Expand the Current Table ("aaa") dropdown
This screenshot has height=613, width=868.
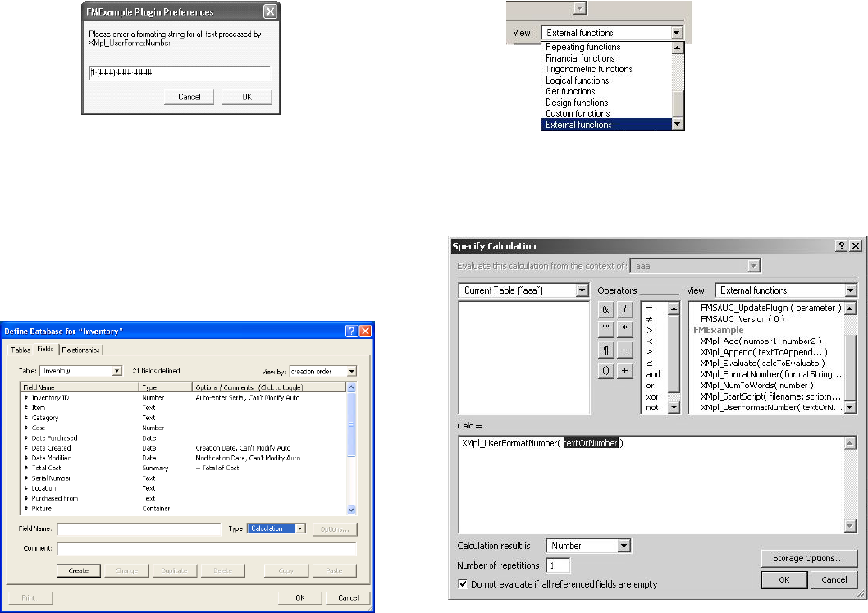coord(582,290)
